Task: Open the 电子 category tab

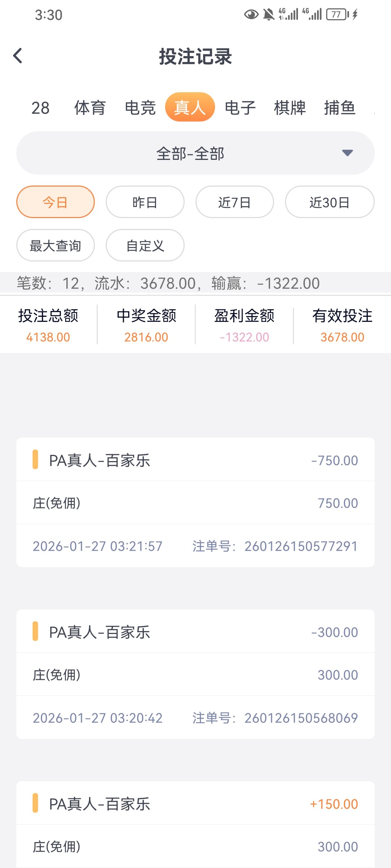Action: 240,107
